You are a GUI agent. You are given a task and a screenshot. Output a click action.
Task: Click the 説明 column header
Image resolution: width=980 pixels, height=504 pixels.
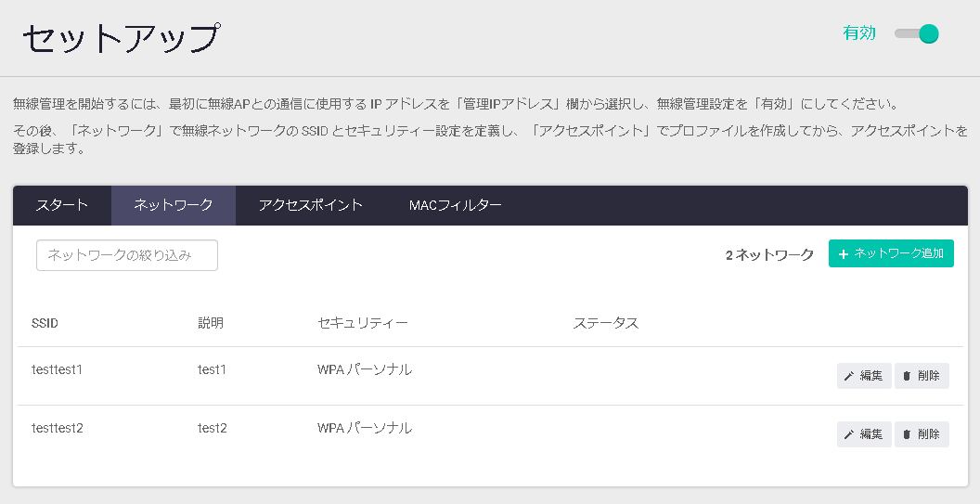point(211,323)
